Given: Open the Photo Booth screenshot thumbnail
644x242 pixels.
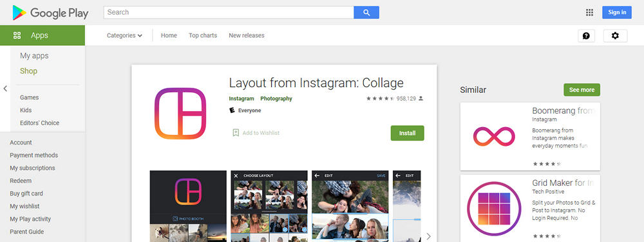Looking at the screenshot, I should click(188, 207).
